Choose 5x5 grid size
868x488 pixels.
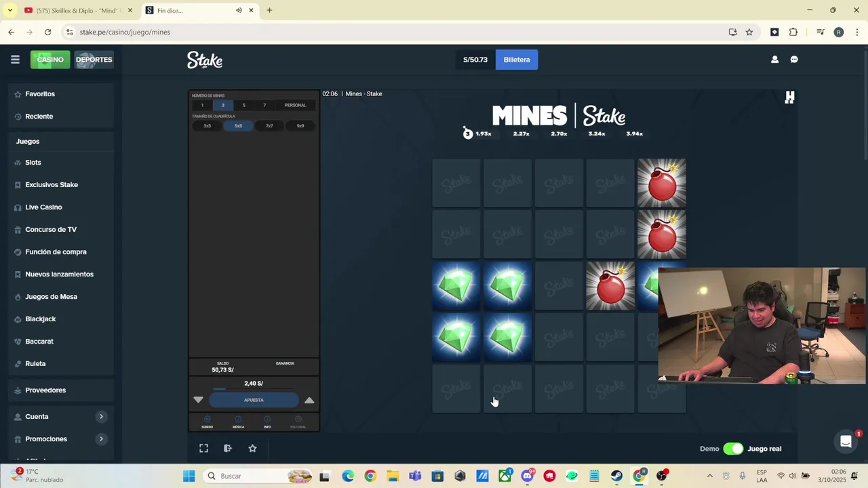pyautogui.click(x=238, y=126)
